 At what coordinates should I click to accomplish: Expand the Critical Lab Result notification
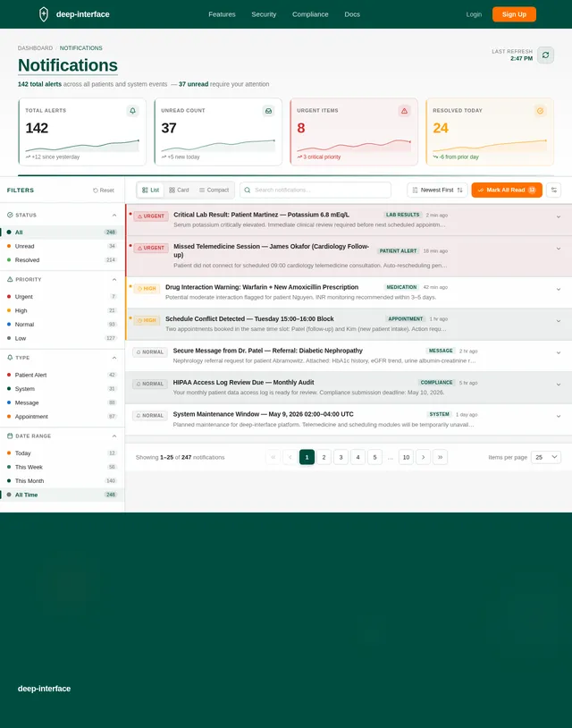click(559, 216)
